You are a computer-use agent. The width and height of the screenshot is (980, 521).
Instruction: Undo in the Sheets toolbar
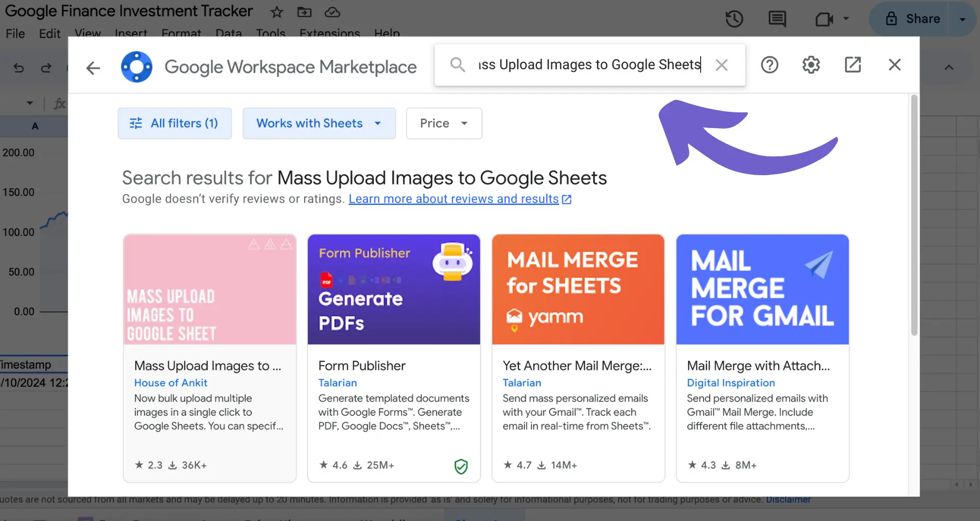click(x=19, y=67)
